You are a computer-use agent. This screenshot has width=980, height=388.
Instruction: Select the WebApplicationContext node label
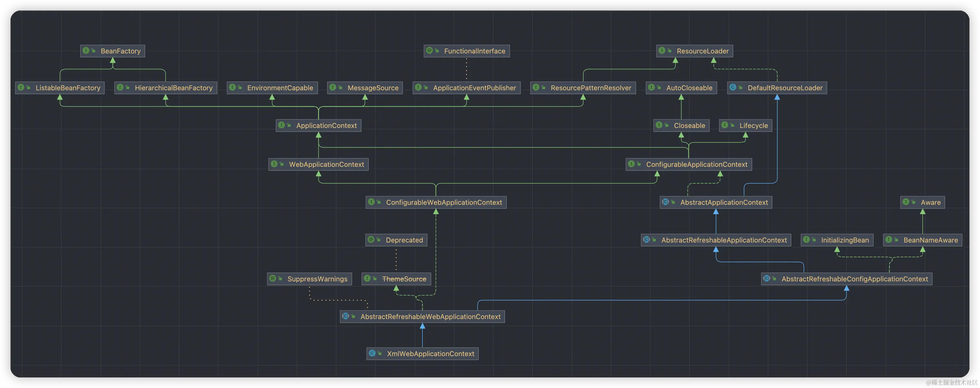coord(326,164)
